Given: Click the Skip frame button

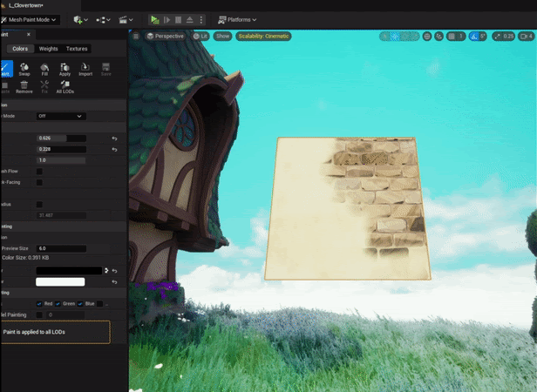Looking at the screenshot, I should pos(167,20).
